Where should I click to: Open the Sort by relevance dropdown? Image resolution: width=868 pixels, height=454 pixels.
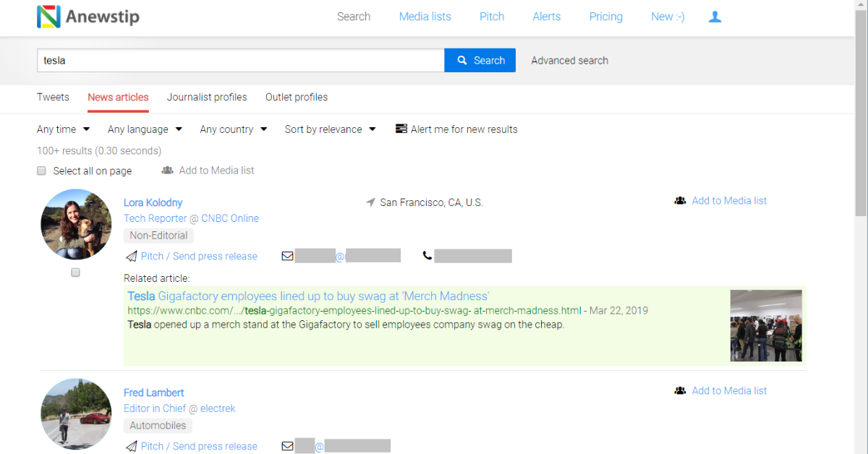point(331,129)
